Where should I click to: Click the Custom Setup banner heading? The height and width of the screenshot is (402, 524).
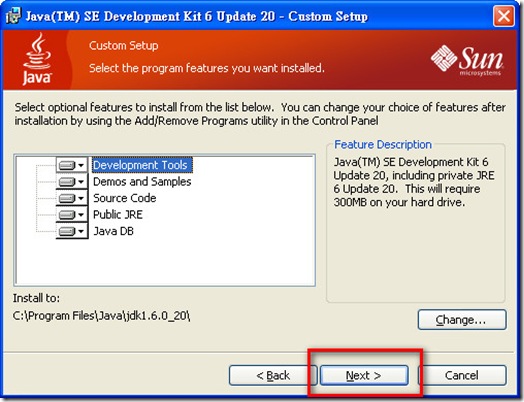coord(123,45)
